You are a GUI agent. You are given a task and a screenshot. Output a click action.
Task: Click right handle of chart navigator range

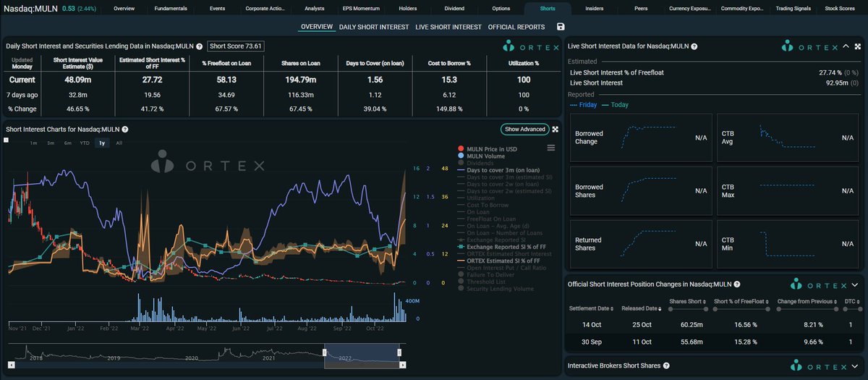point(399,351)
